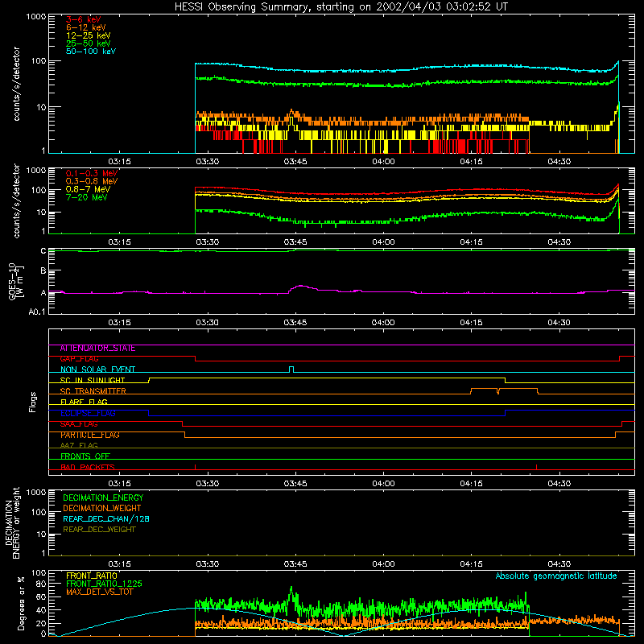The height and width of the screenshot is (644, 644).
Task: Click the BAD_PACKETS spike near 03:28
Action: click(x=195, y=467)
